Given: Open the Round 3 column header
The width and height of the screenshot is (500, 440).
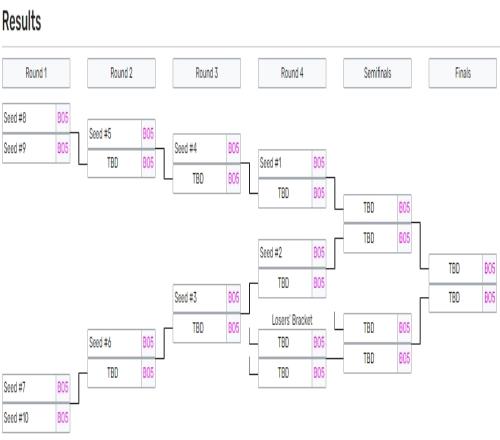Looking at the screenshot, I should (x=207, y=73).
